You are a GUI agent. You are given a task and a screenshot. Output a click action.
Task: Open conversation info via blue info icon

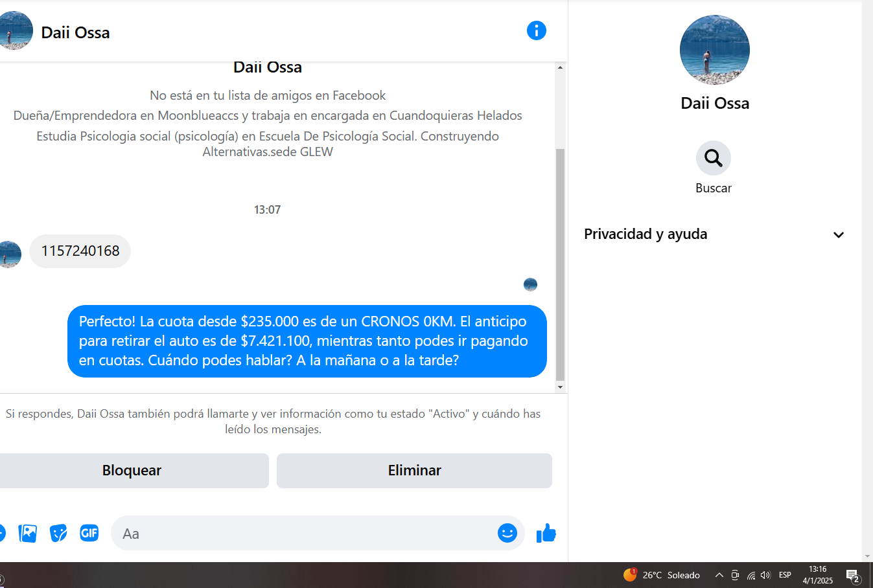click(536, 30)
